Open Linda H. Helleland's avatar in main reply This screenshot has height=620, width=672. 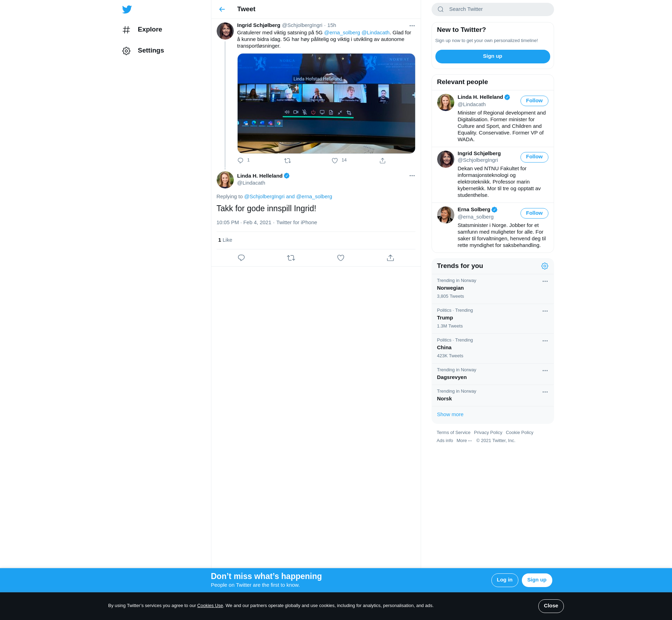pyautogui.click(x=225, y=180)
